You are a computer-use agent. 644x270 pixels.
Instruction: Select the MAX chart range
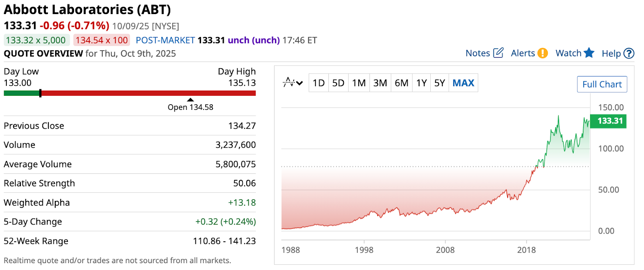tap(463, 83)
